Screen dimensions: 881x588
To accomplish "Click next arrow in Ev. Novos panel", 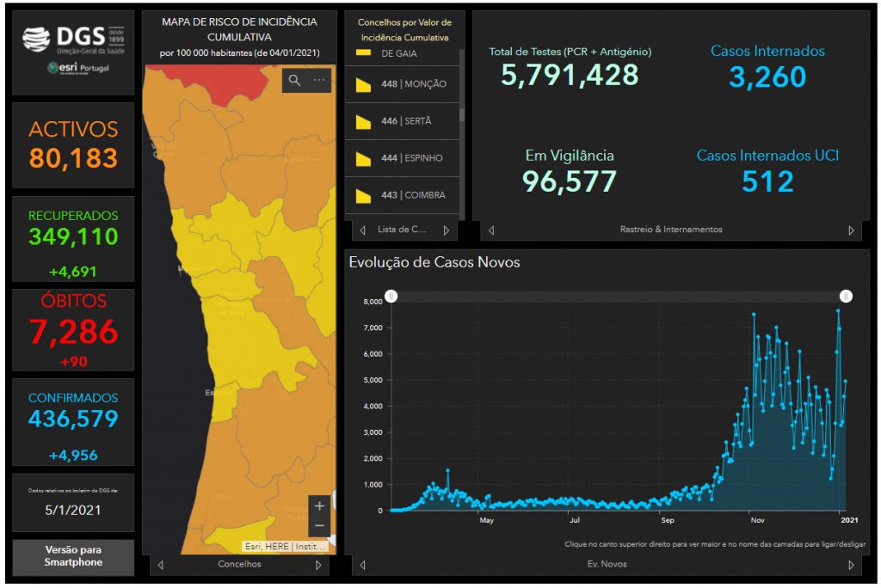I will 851,565.
